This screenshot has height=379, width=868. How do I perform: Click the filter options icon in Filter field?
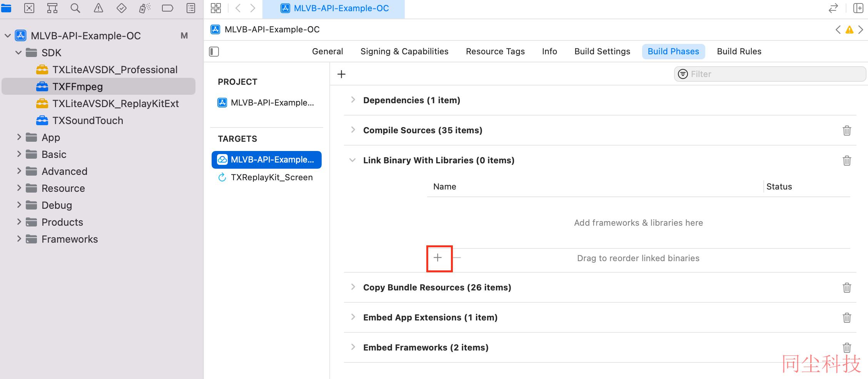[683, 74]
